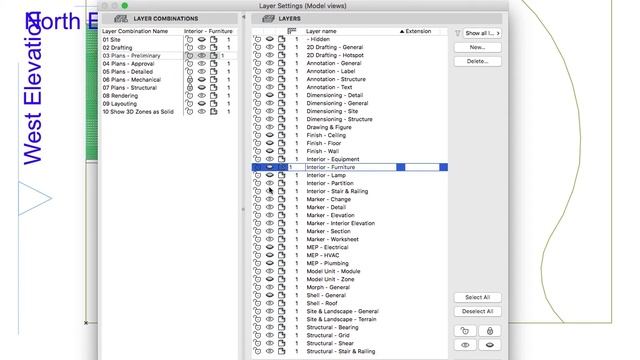Toggle visibility of Finish - Floor layer

point(270,143)
